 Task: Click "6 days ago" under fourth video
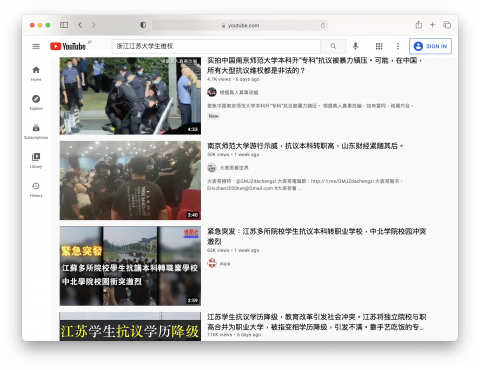249,335
